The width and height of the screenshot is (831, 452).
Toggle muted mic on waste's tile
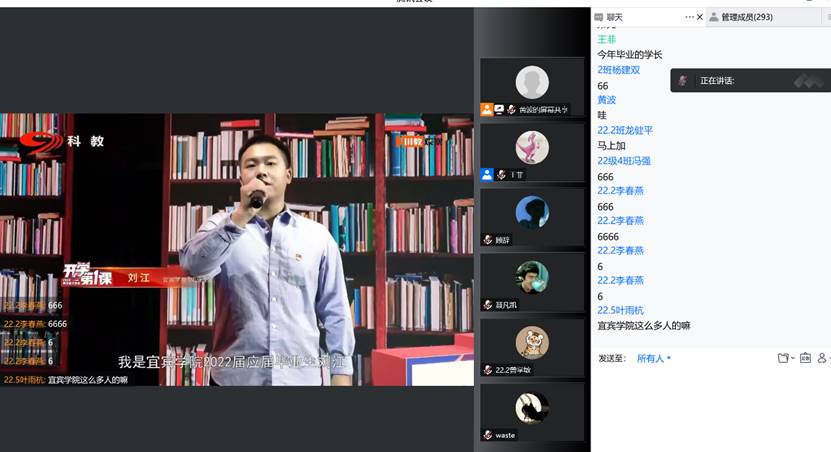pyautogui.click(x=487, y=435)
